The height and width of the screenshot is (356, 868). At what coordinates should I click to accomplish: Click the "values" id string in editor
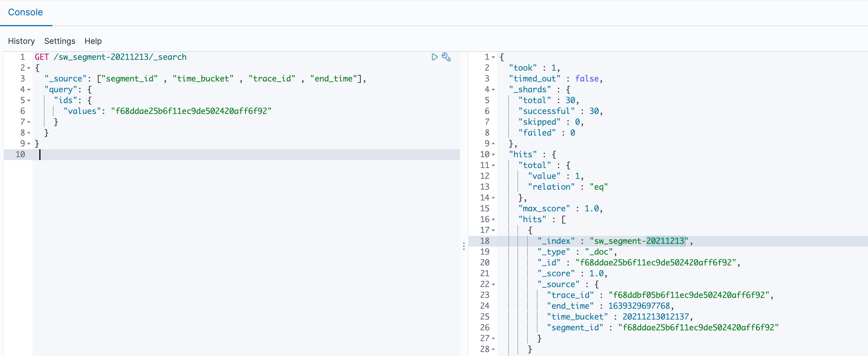click(x=191, y=111)
